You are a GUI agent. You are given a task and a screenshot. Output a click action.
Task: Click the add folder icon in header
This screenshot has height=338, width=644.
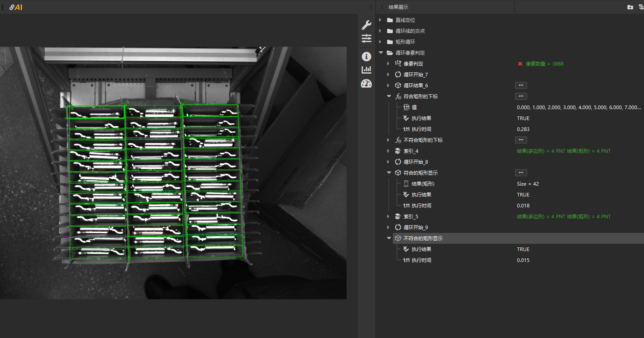click(x=630, y=7)
